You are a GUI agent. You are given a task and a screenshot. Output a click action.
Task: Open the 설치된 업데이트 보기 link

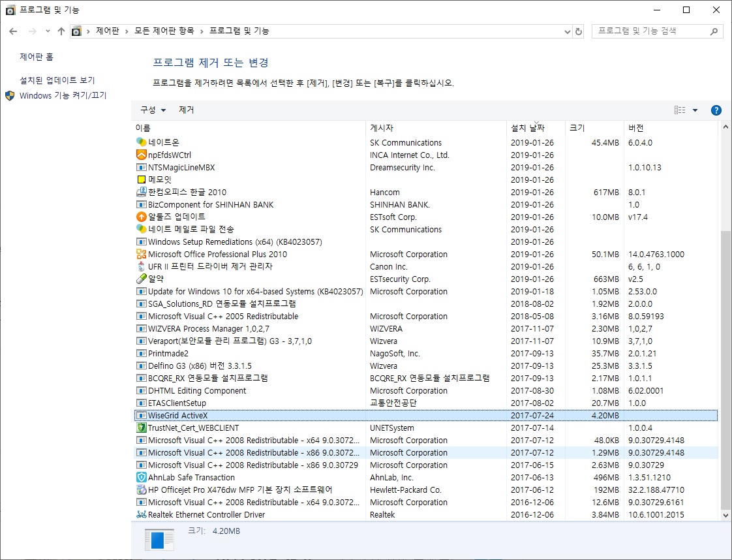point(57,80)
